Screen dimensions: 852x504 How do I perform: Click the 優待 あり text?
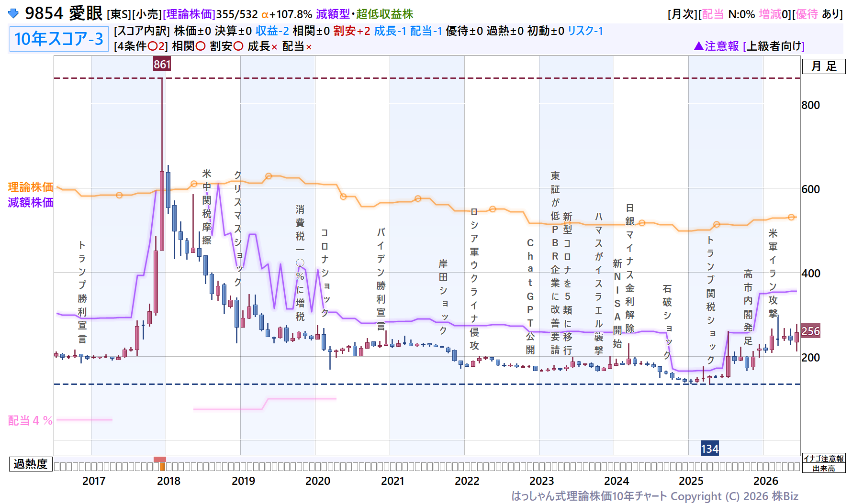[818, 14]
